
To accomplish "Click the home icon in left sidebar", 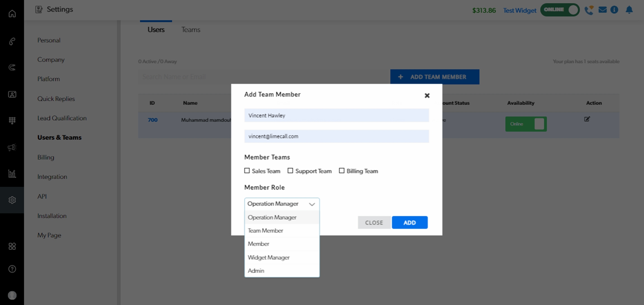I will tap(12, 14).
